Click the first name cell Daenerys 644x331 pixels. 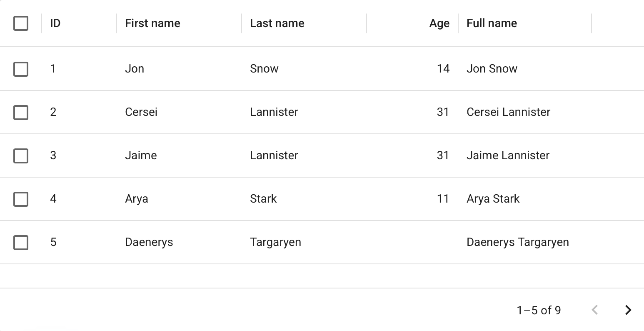pyautogui.click(x=149, y=242)
